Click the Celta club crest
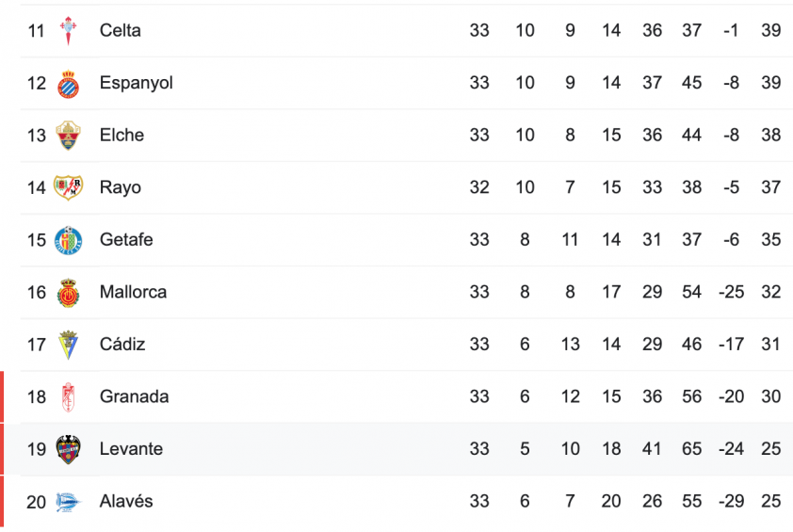This screenshot has height=532, width=793. (x=68, y=31)
